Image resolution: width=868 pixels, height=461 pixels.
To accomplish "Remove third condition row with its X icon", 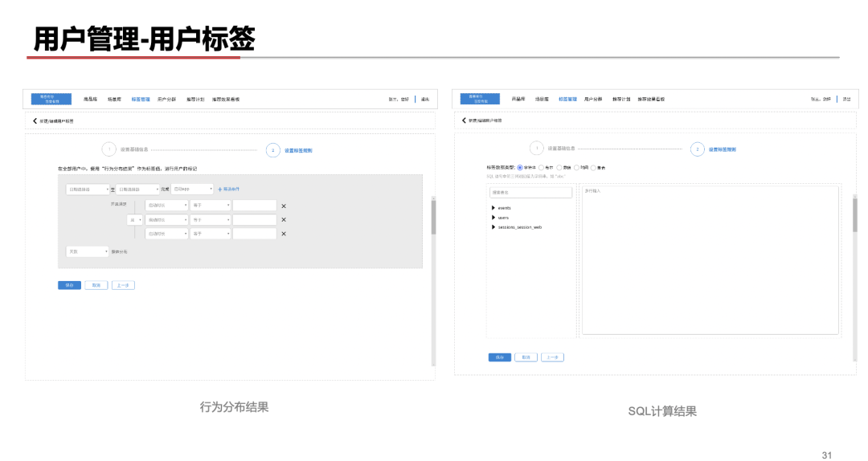I will coord(284,234).
